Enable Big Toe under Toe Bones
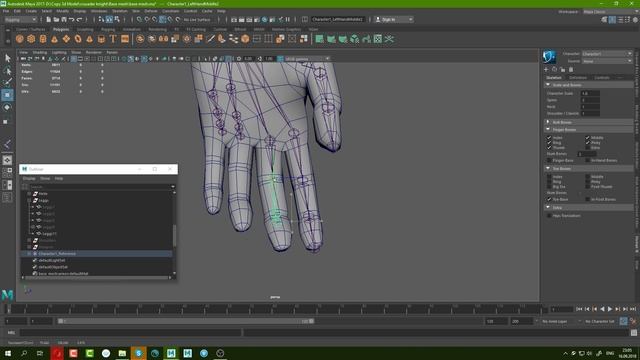Image resolution: width=640 pixels, height=360 pixels. click(x=549, y=187)
